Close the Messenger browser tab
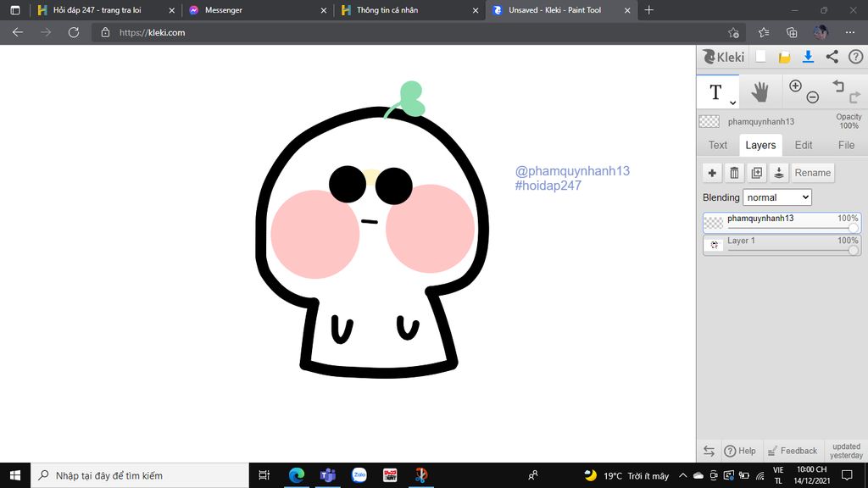Image resolution: width=868 pixels, height=488 pixels. [323, 10]
